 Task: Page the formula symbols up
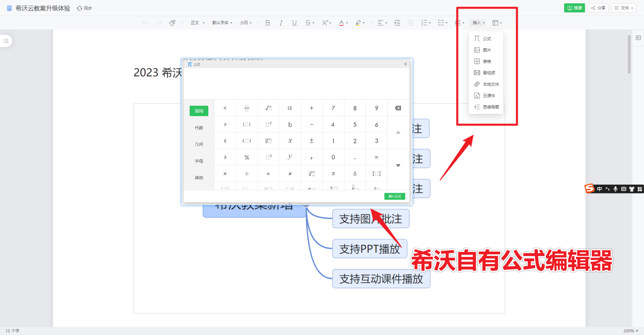pos(398,133)
